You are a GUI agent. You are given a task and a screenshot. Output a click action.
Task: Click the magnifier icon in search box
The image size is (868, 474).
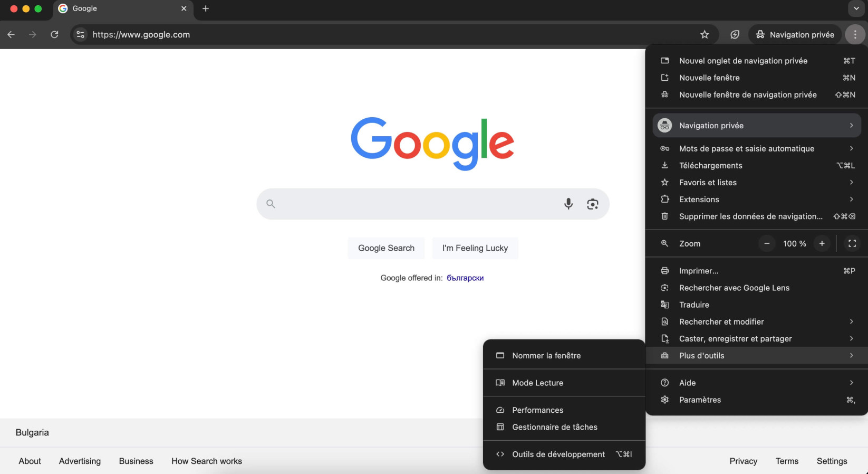pos(271,204)
